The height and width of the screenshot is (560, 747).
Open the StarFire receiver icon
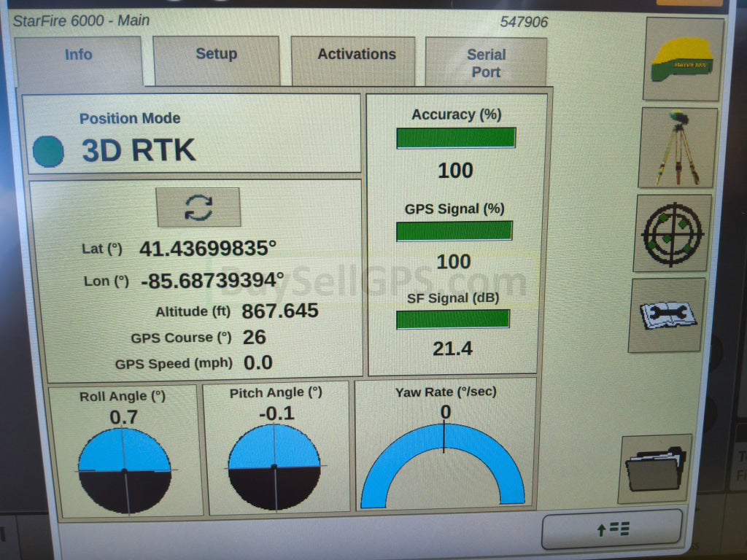coord(683,59)
